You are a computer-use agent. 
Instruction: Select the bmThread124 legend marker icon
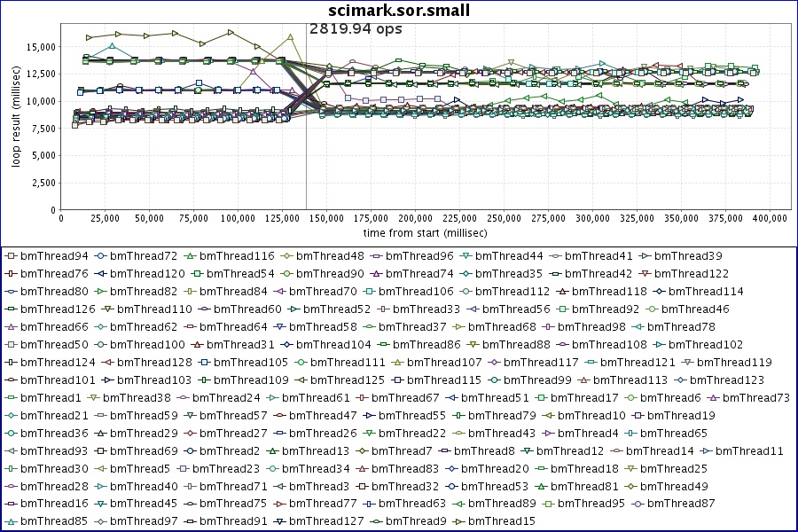coord(11,363)
